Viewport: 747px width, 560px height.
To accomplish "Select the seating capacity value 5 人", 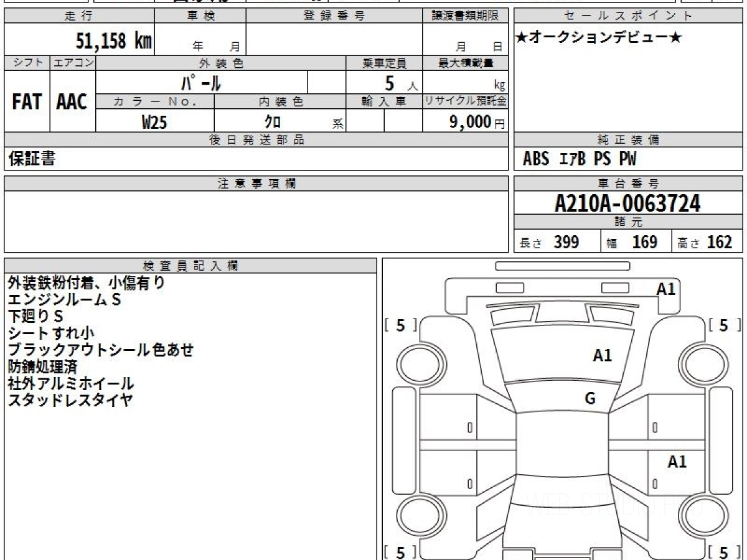I will click(402, 83).
